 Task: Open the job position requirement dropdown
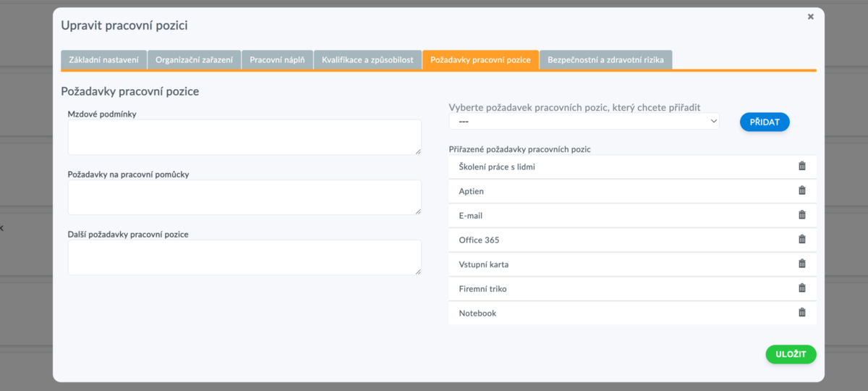pyautogui.click(x=584, y=122)
